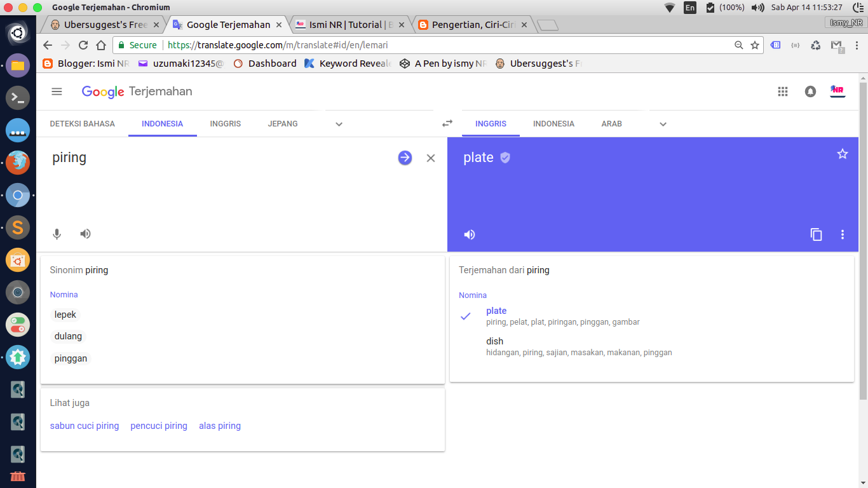Open Terminal from the dock
The width and height of the screenshot is (868, 488).
18,98
